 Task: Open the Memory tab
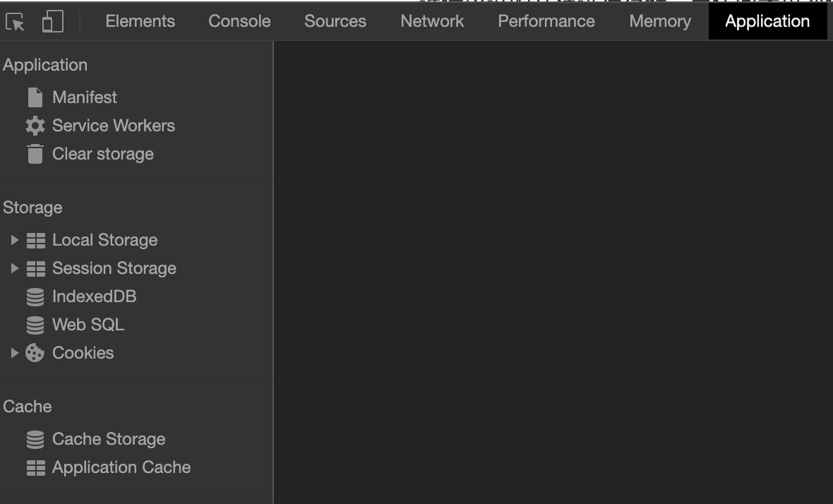tap(659, 21)
